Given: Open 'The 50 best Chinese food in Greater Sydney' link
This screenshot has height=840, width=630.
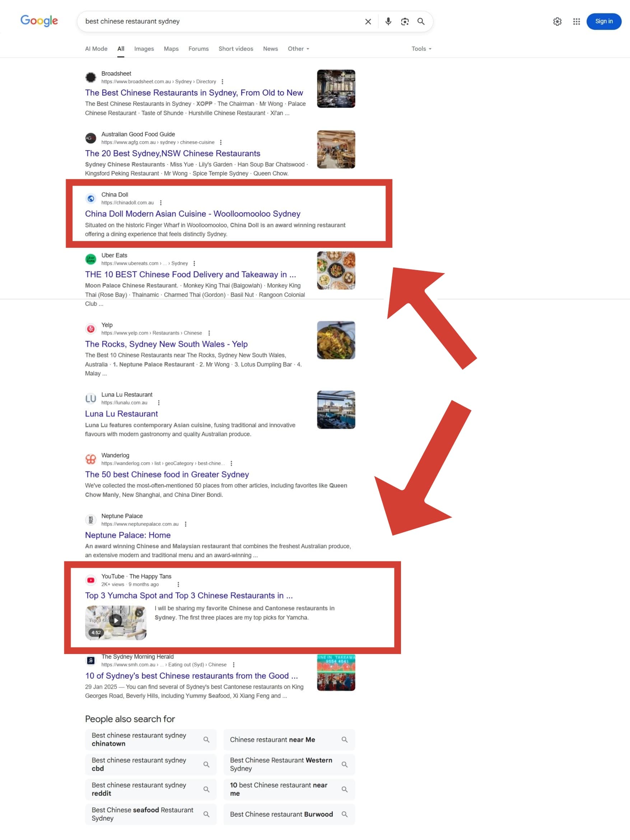Looking at the screenshot, I should tap(167, 475).
